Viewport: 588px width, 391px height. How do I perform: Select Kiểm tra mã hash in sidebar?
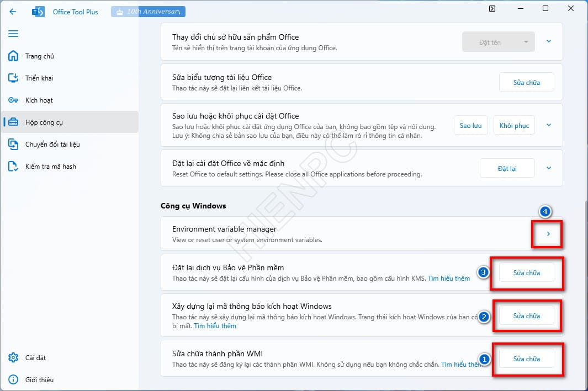[x=70, y=167]
